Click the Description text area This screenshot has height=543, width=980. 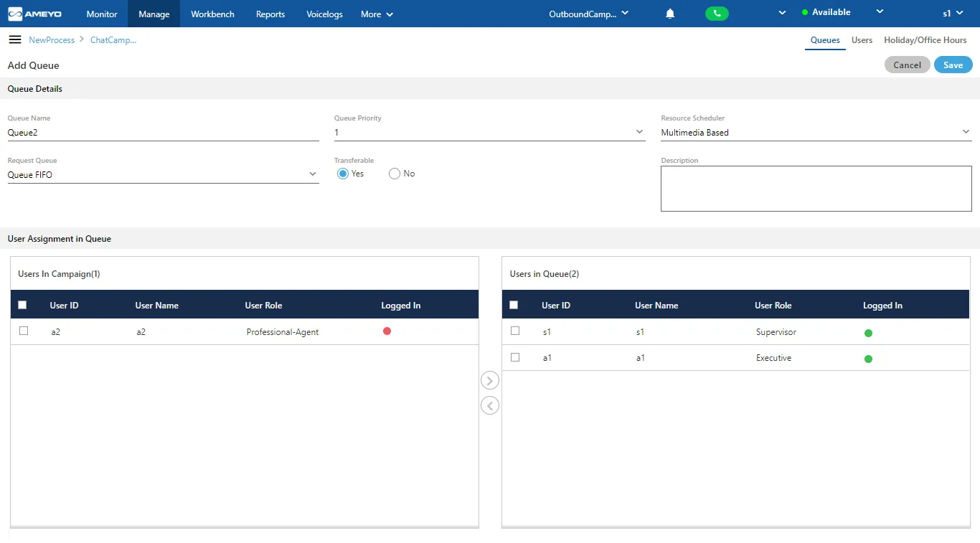tap(816, 189)
